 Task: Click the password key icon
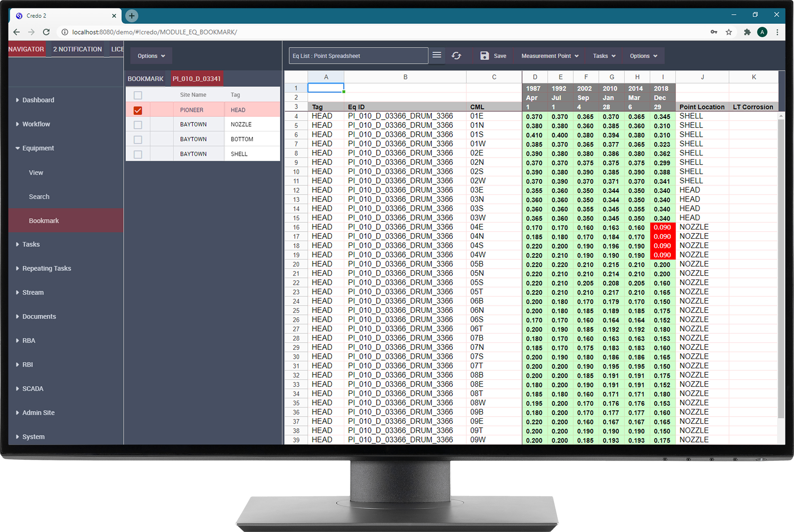(714, 32)
